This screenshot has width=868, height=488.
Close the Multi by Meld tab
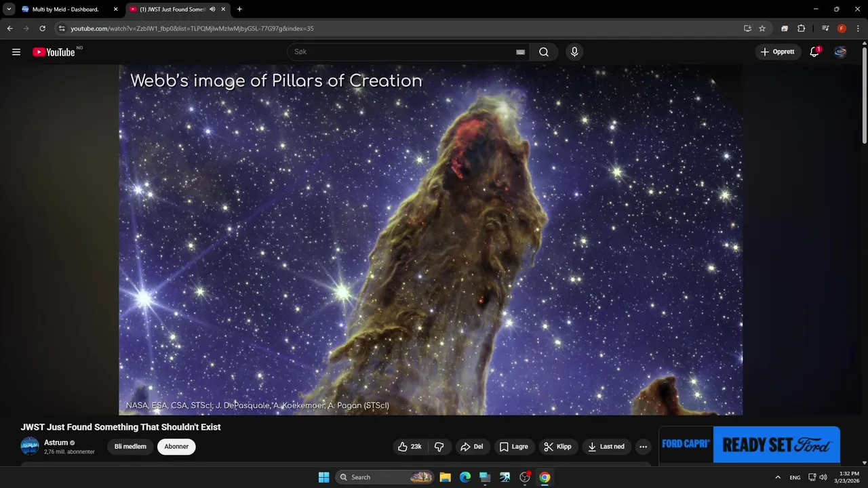pos(115,9)
